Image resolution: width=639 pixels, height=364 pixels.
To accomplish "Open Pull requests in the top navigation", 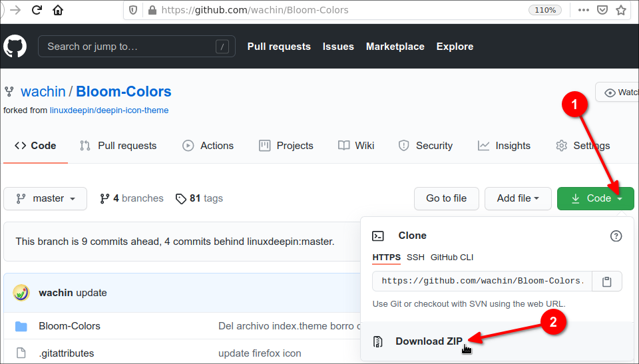I will (x=279, y=47).
